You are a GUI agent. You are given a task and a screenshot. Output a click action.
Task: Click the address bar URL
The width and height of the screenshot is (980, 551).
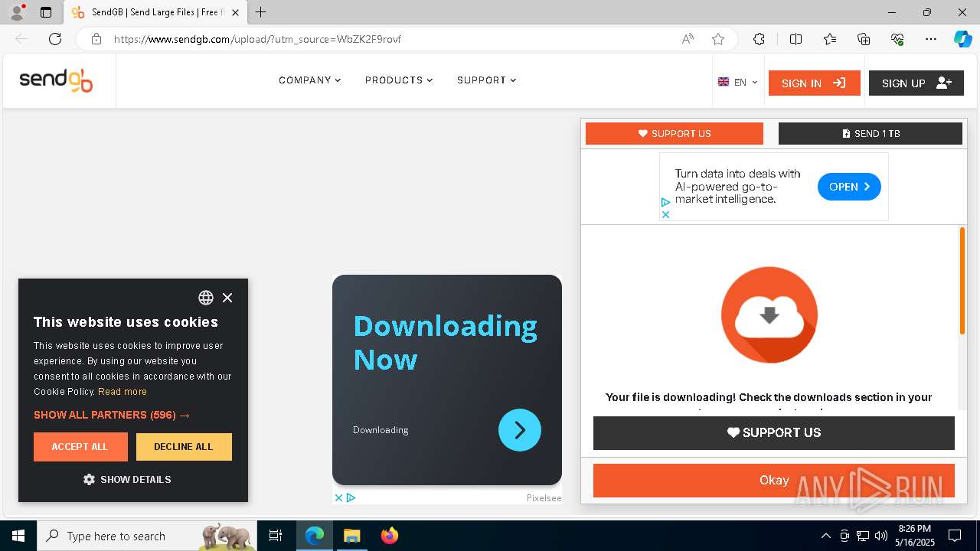[257, 39]
